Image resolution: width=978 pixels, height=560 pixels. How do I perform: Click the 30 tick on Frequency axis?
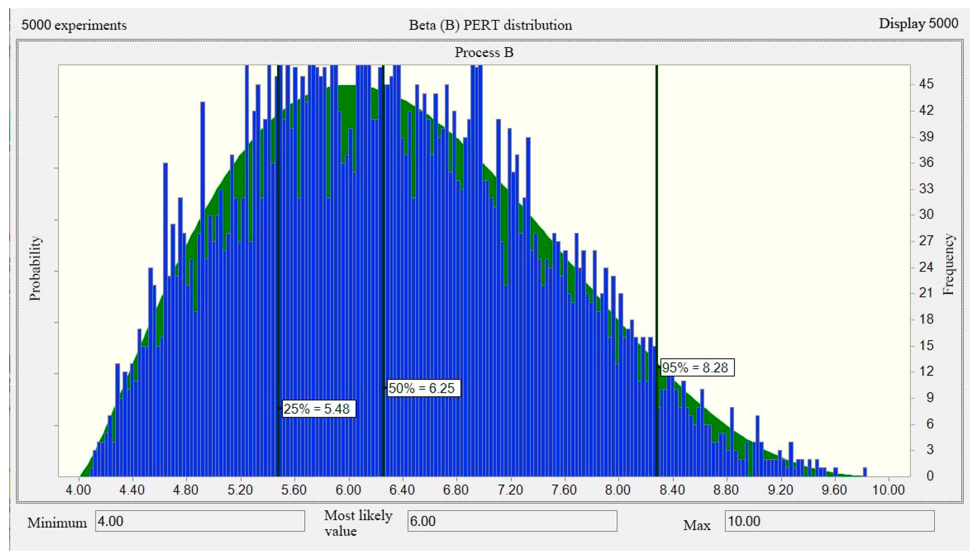tap(927, 214)
